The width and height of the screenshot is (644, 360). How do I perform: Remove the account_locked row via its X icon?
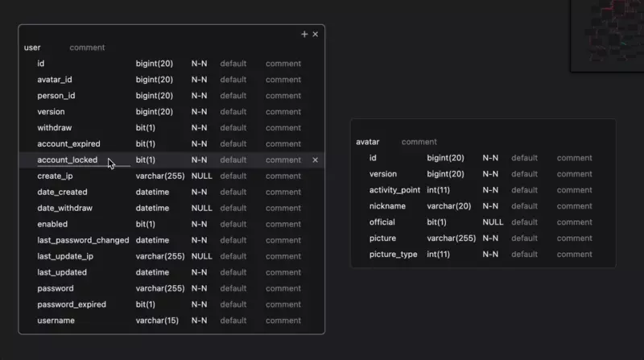click(x=315, y=160)
